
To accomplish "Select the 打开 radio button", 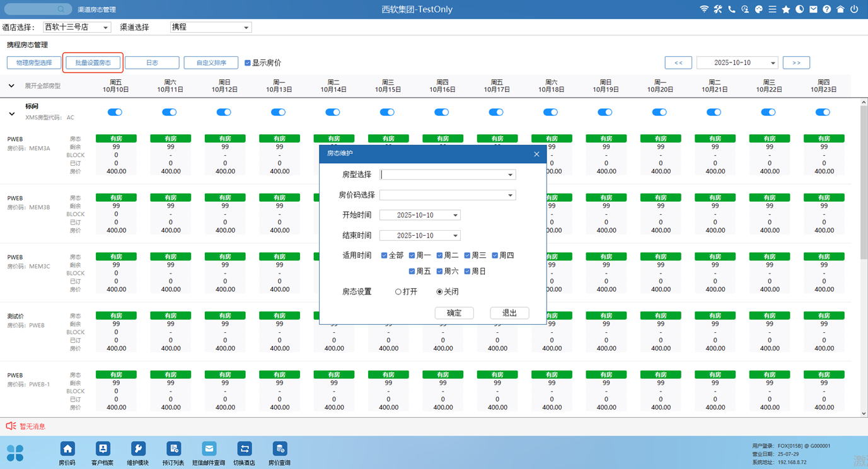I will click(x=398, y=292).
